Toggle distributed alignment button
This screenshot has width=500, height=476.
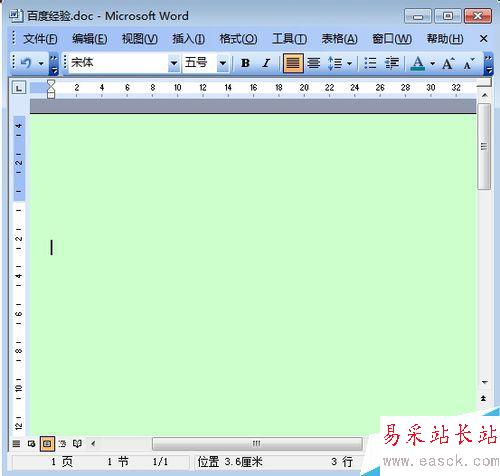(314, 63)
